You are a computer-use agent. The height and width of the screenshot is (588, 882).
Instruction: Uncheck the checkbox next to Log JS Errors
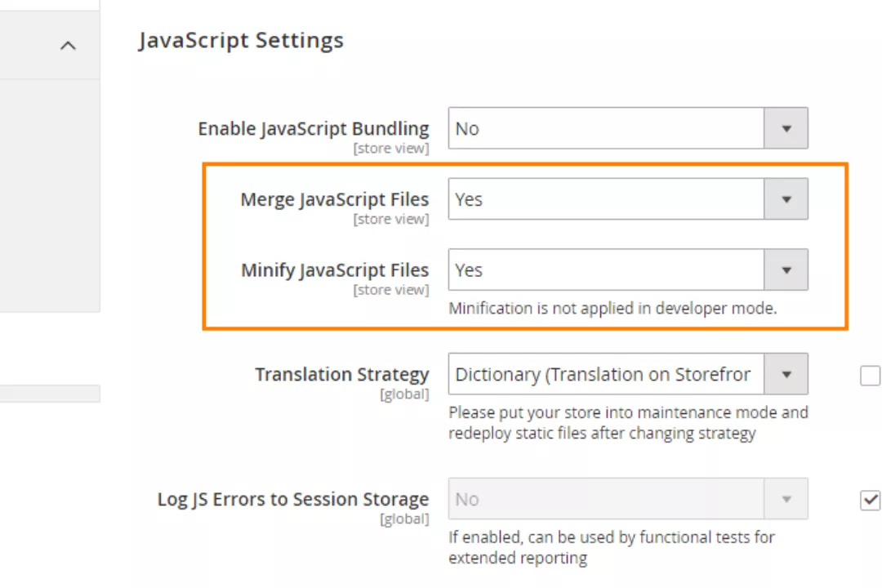[x=871, y=500]
